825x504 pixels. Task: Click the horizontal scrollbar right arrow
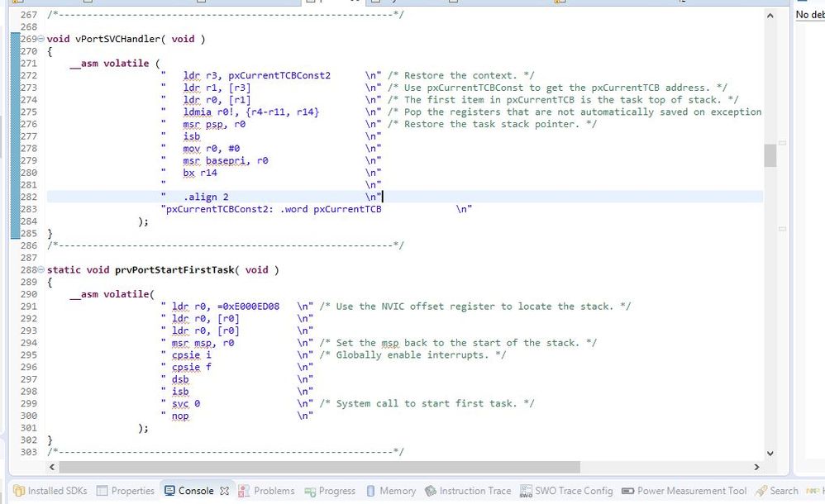pyautogui.click(x=756, y=467)
